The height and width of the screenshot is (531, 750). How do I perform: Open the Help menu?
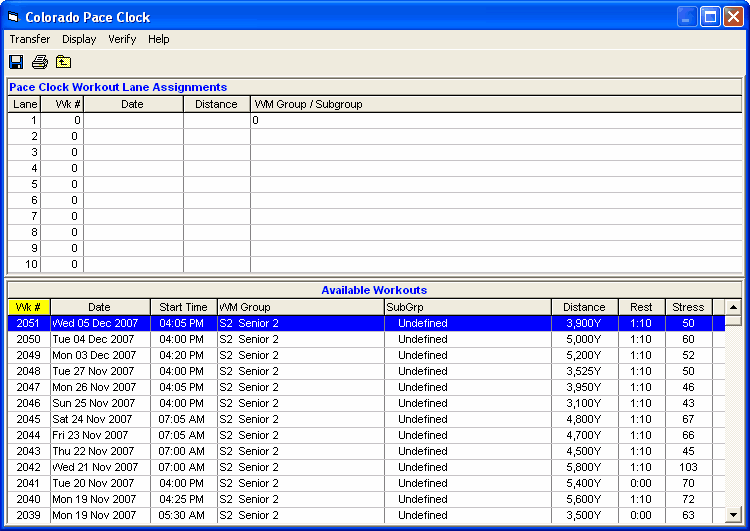tap(159, 39)
